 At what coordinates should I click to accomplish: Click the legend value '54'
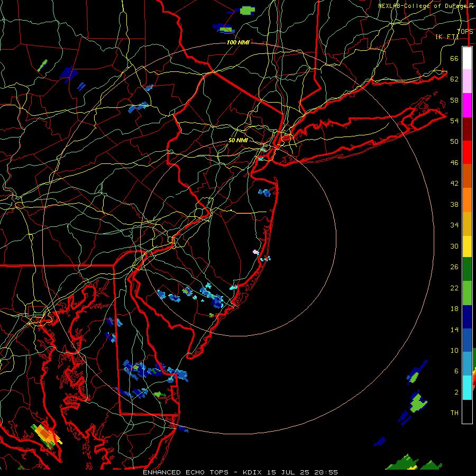454,121
